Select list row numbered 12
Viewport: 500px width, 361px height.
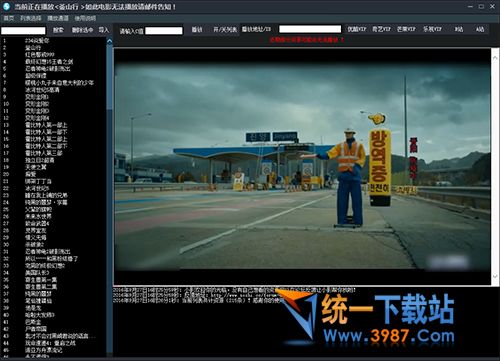[53, 118]
